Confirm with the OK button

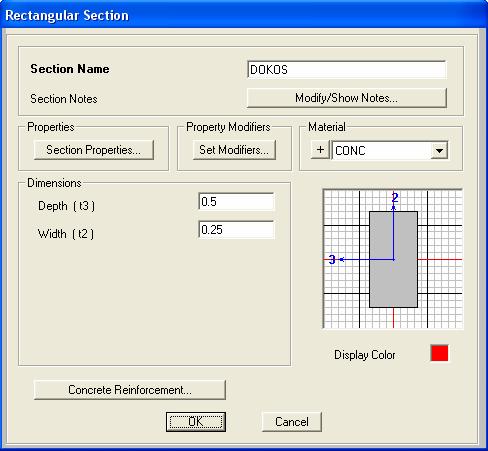click(196, 422)
